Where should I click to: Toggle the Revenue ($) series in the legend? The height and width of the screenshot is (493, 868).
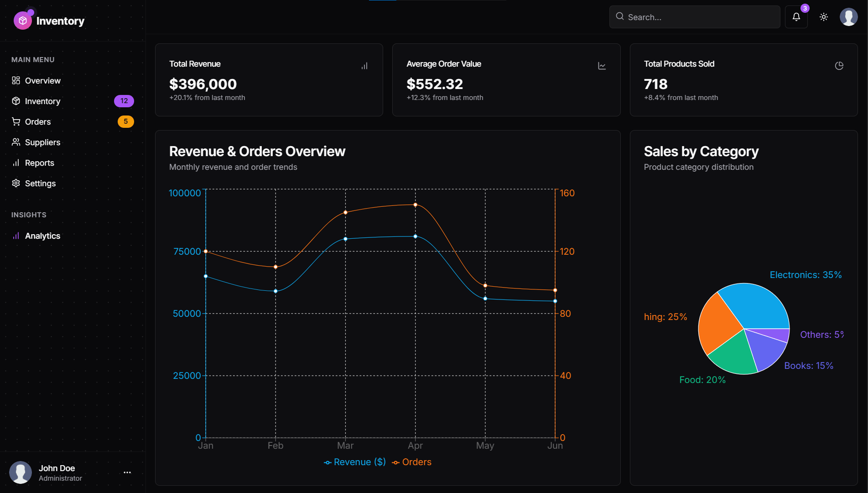click(354, 462)
